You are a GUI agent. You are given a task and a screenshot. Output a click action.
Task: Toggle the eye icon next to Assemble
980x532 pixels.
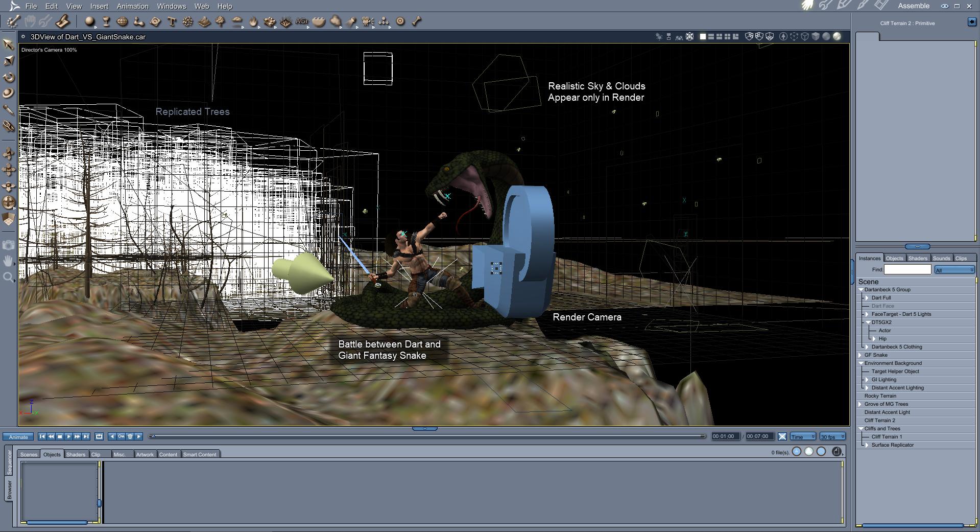click(945, 6)
